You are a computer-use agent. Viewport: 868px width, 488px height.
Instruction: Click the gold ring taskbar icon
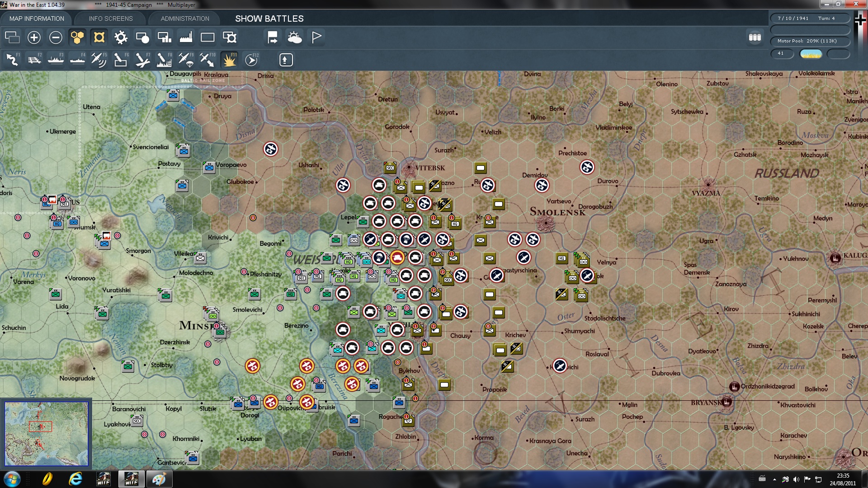pos(47,479)
